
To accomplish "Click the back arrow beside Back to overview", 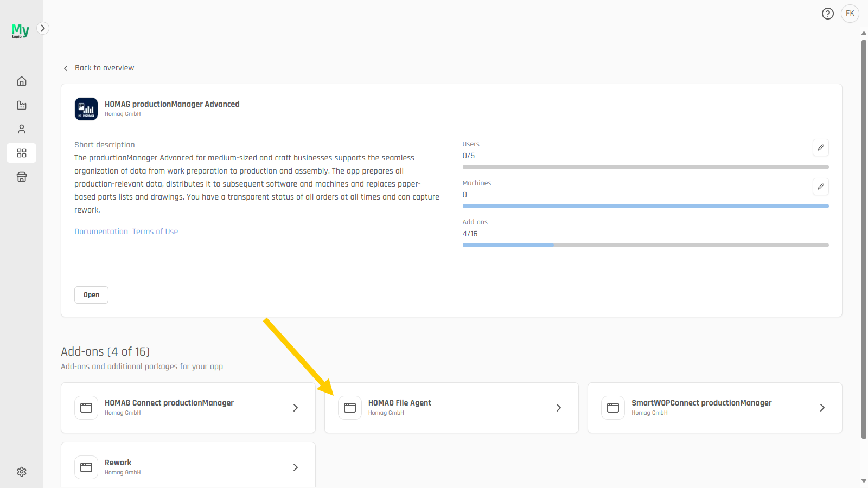I will point(66,68).
